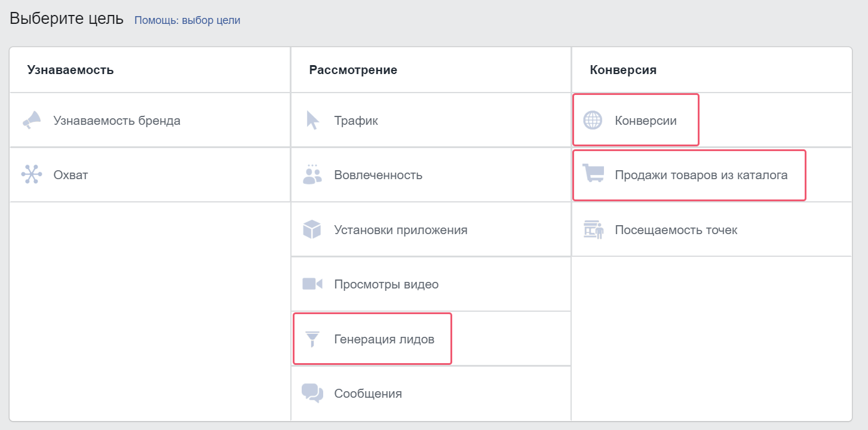Screen dimensions: 868x430
Task: Click the people icon beside Вовлеченность
Action: (312, 174)
